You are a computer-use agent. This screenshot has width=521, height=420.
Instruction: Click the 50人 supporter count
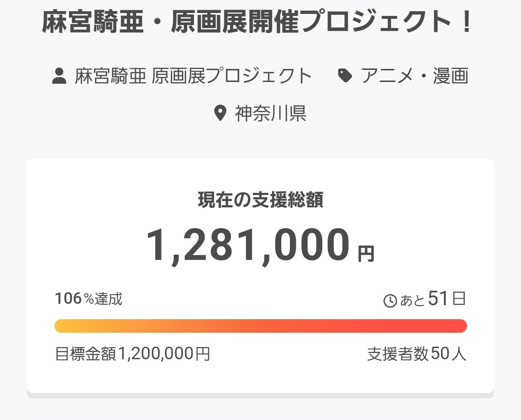[448, 354]
